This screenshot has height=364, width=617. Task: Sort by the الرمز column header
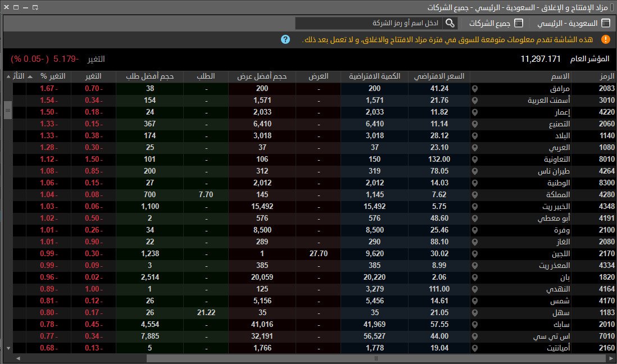point(593,76)
